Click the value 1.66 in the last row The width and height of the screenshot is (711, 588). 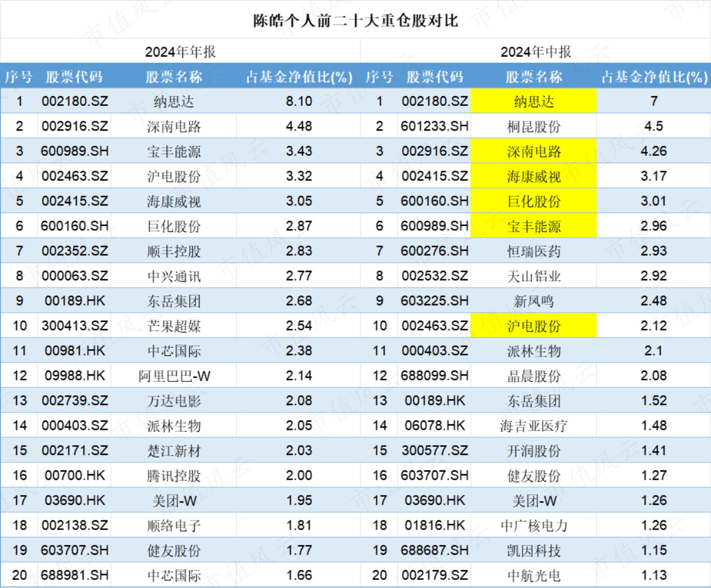(x=299, y=575)
